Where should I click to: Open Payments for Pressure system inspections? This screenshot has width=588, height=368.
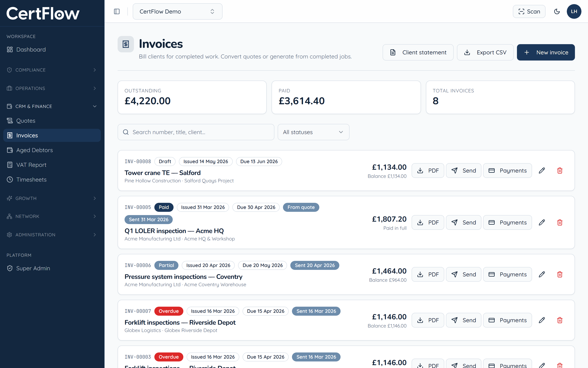tap(507, 274)
